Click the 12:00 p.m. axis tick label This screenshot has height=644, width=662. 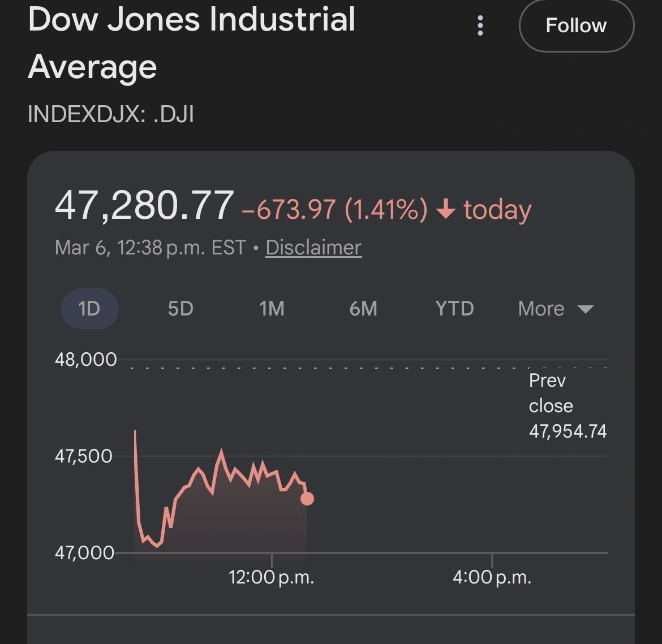[271, 577]
